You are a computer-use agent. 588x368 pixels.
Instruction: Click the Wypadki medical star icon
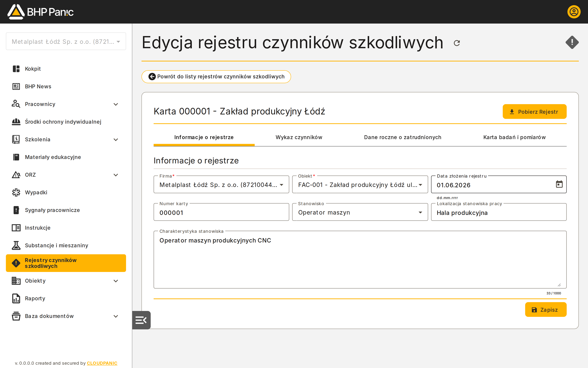pos(16,192)
